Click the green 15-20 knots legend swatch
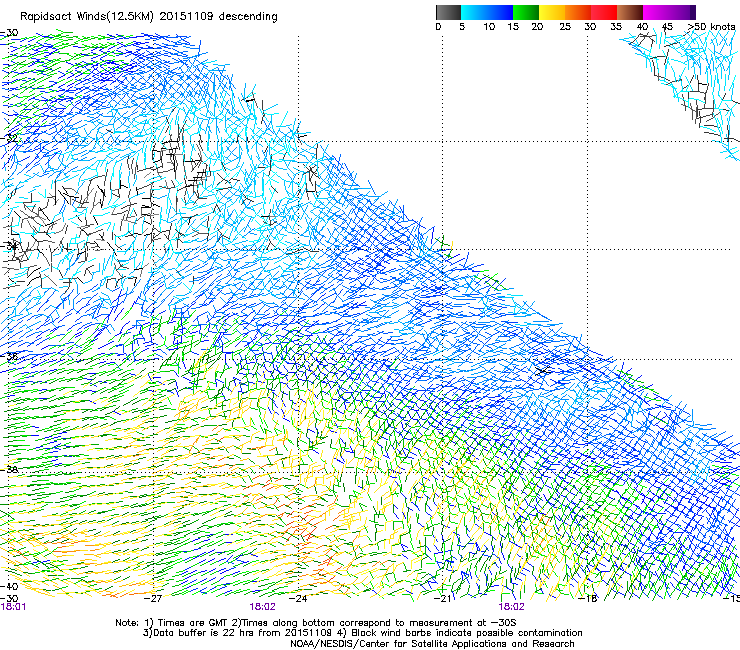Image resolution: width=740 pixels, height=650 pixels. click(526, 12)
